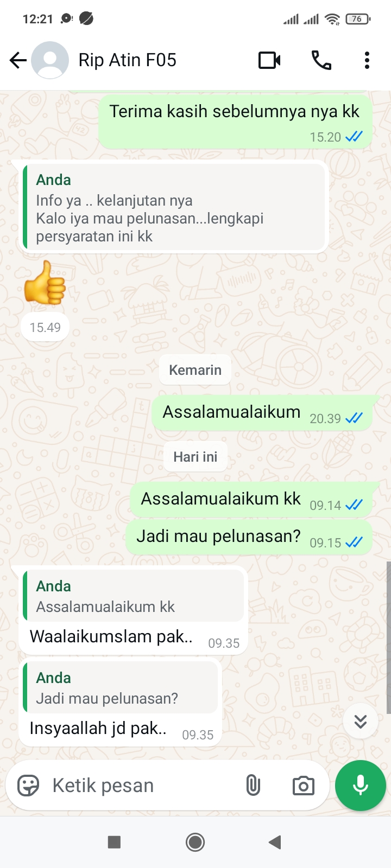Tap the paperclip attach icon

click(253, 785)
